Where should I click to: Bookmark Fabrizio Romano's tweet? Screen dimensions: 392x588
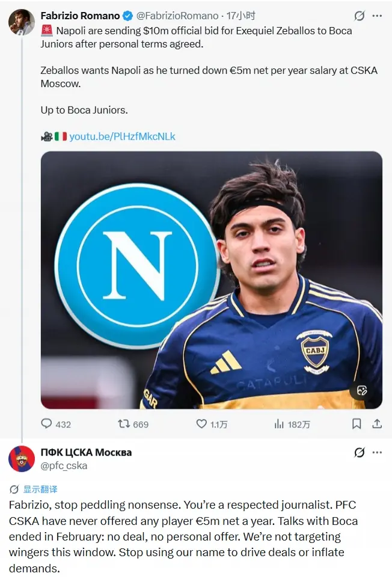(x=357, y=424)
